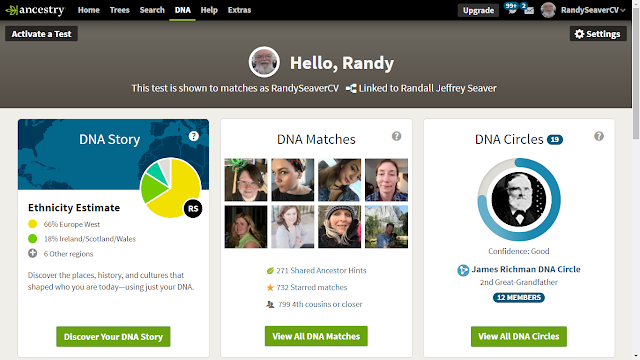Click the linked tree icon beside Randall Jeffrey Seaver
Image resolution: width=640 pixels, height=360 pixels.
tap(351, 88)
